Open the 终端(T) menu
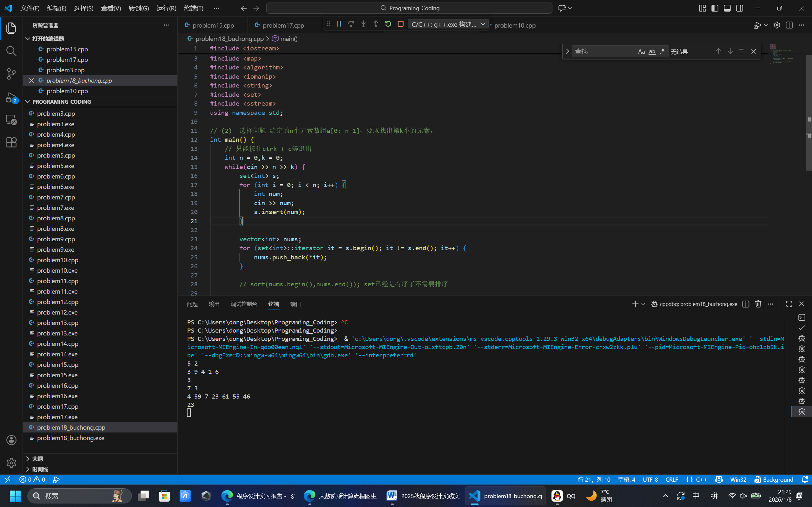Viewport: 812px width, 507px height. tap(194, 8)
